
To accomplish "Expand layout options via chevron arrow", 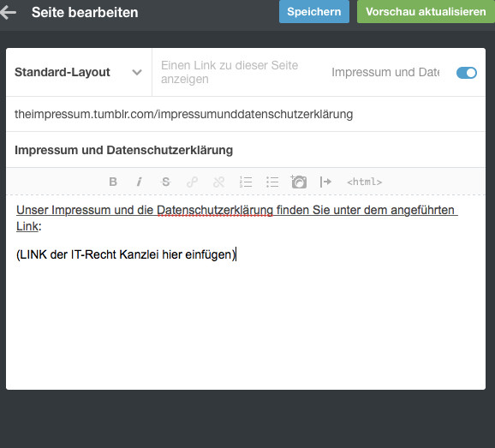I will point(137,73).
